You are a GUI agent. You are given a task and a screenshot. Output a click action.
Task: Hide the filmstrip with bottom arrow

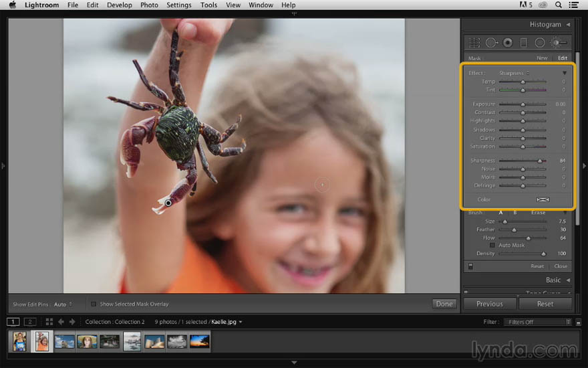click(x=294, y=363)
